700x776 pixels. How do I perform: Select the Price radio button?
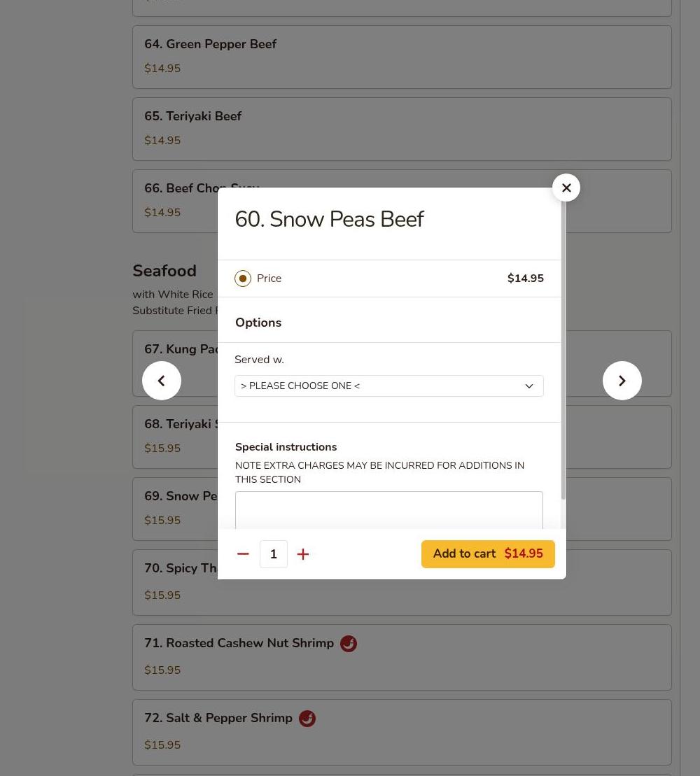pos(243,278)
